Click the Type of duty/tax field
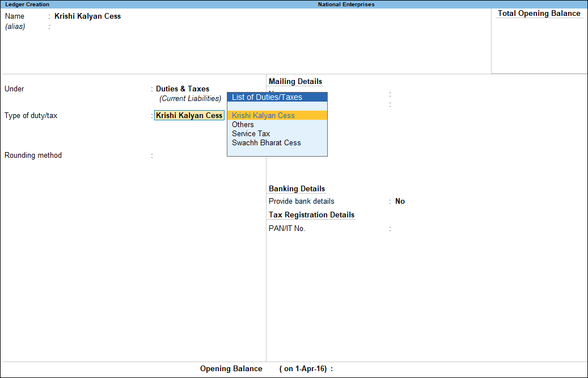This screenshot has width=588, height=378. tap(189, 116)
